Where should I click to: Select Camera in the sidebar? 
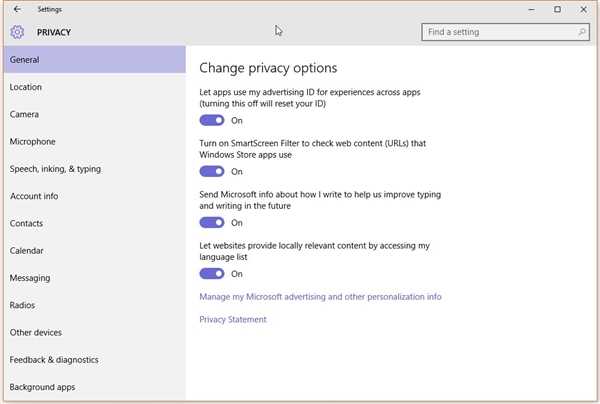click(x=24, y=114)
